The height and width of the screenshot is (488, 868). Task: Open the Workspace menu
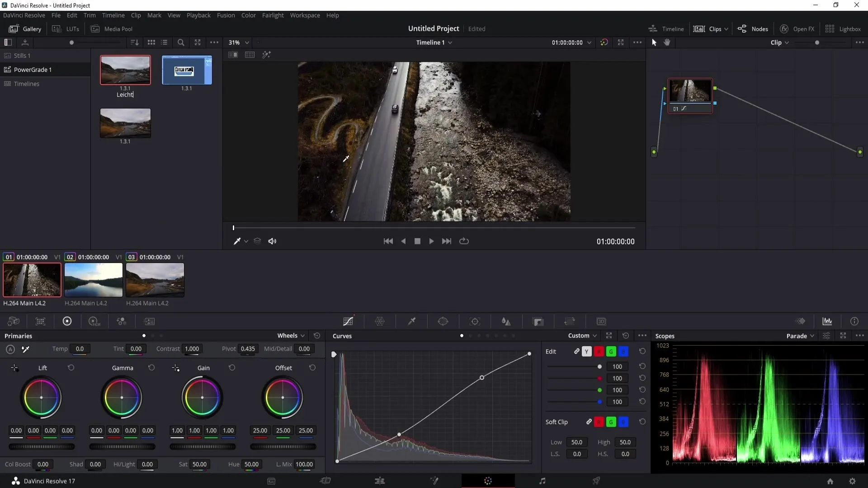305,15
